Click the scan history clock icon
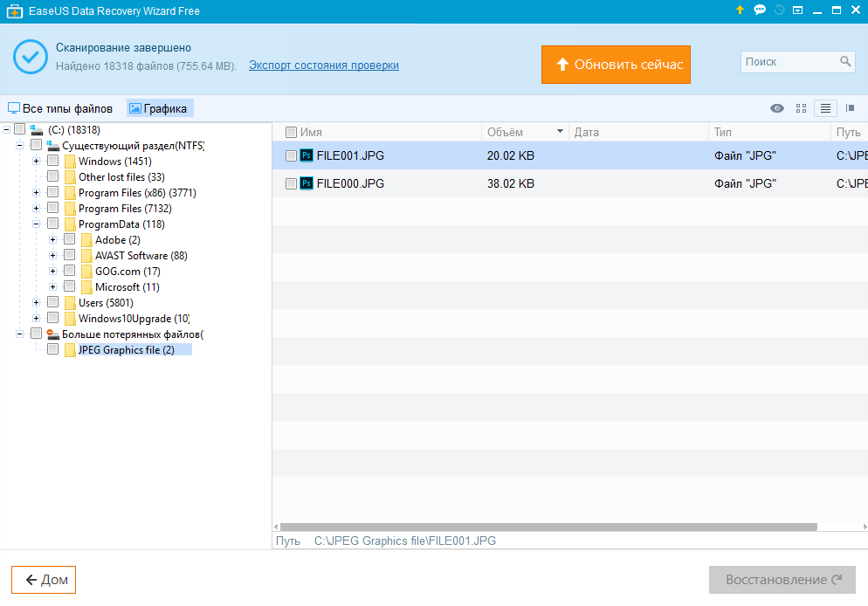 coord(779,10)
